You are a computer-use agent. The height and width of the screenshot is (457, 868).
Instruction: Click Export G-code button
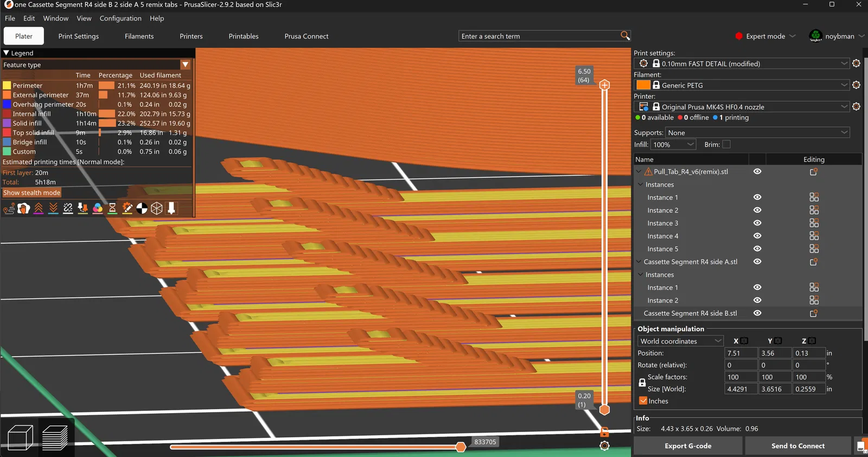point(688,446)
